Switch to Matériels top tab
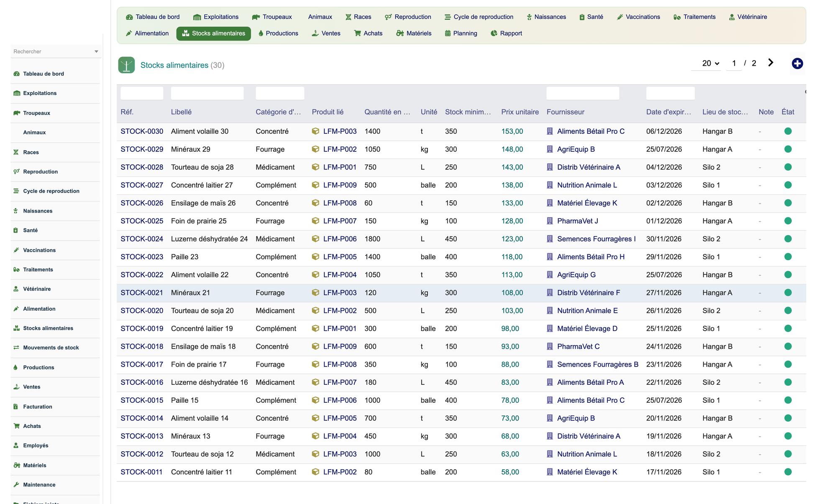The width and height of the screenshot is (814, 504). coord(414,33)
